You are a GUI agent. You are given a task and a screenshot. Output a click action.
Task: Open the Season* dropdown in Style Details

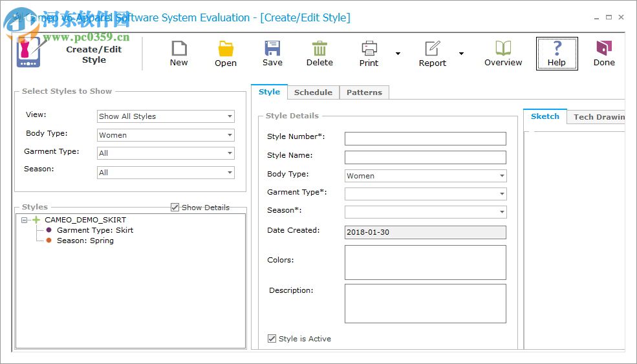tap(502, 212)
